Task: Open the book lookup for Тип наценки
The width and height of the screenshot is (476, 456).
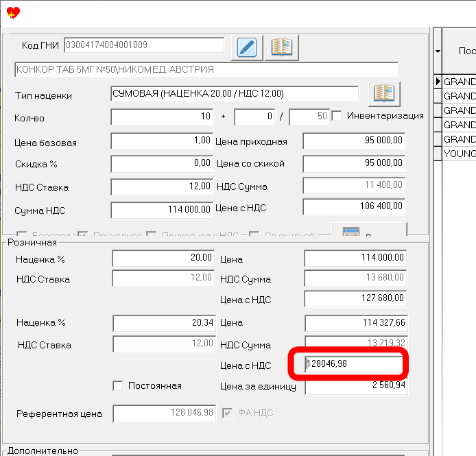Action: 384,94
